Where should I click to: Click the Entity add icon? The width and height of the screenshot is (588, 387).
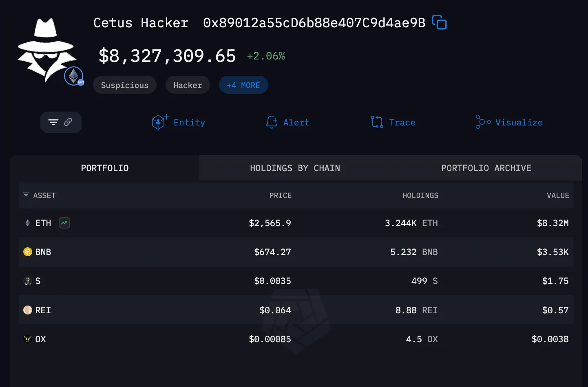(160, 122)
